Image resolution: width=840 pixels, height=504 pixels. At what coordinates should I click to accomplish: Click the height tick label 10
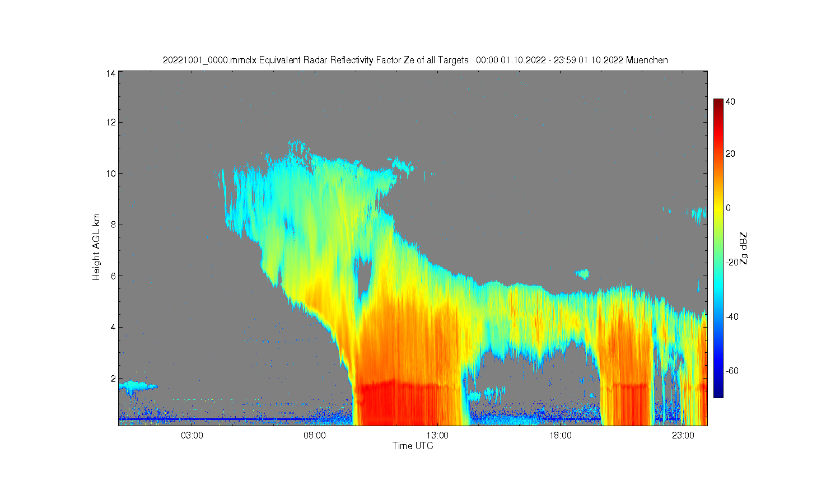pyautogui.click(x=111, y=174)
